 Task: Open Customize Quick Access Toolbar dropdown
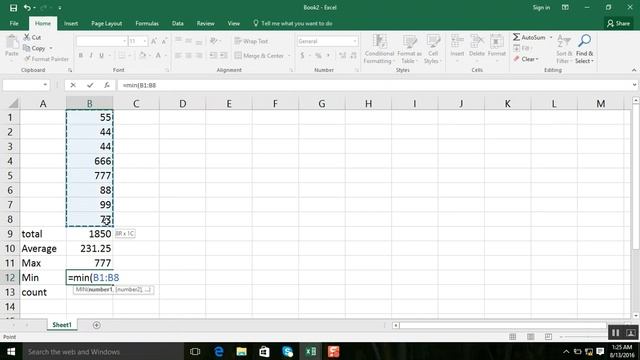pyautogui.click(x=60, y=8)
